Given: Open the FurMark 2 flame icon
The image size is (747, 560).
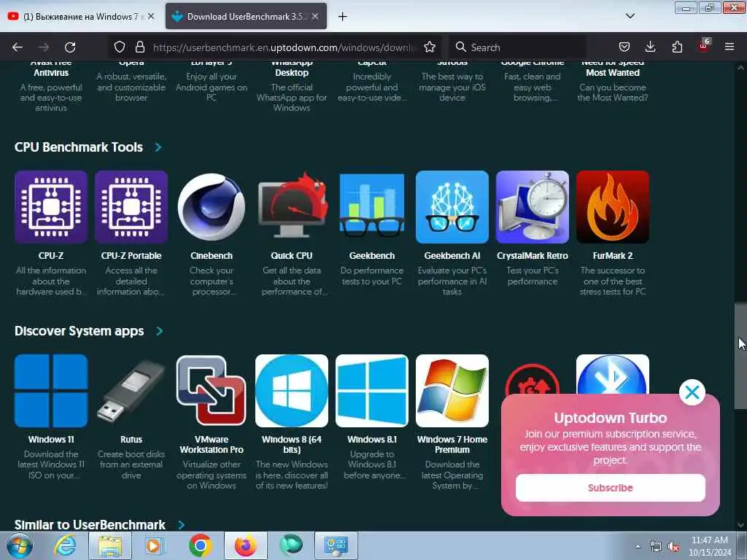Looking at the screenshot, I should pyautogui.click(x=613, y=207).
